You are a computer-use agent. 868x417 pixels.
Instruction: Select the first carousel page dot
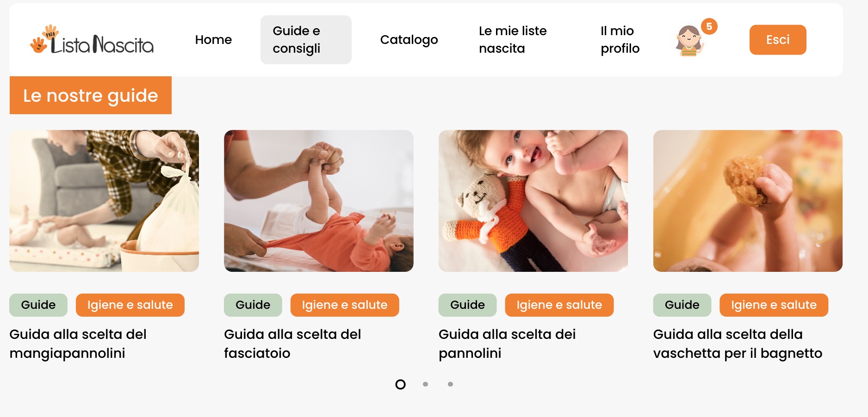point(401,384)
